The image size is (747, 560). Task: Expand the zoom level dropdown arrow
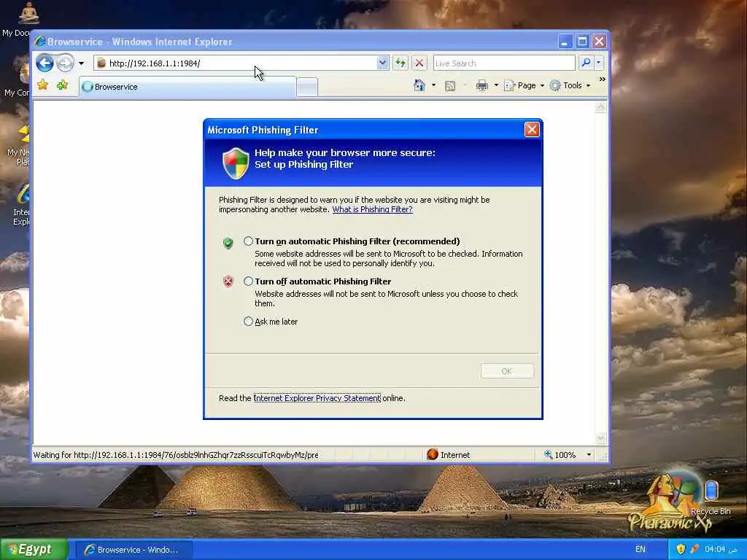[589, 455]
